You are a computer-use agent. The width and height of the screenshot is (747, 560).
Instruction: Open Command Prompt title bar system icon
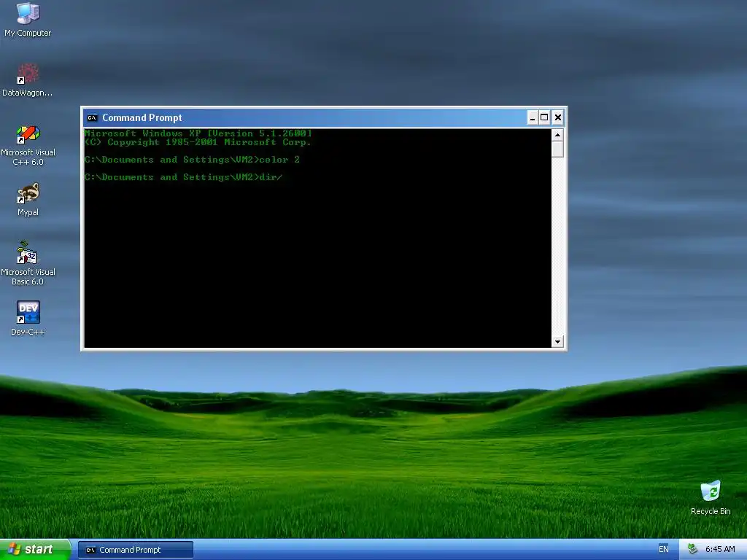pyautogui.click(x=93, y=117)
